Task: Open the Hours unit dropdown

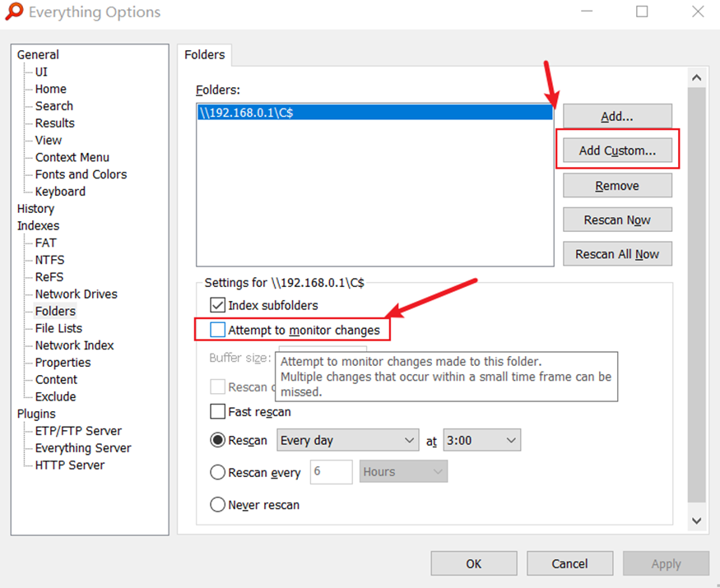Action: (x=403, y=472)
